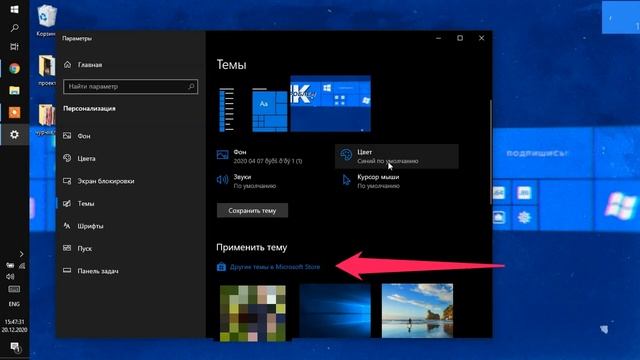Click the mouse cursor arrow icon

pos(346,180)
